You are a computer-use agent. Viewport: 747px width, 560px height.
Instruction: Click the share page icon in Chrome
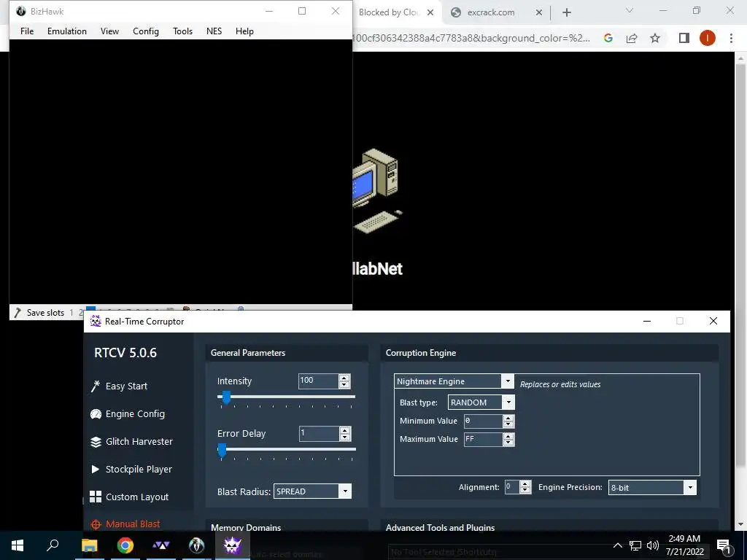pos(632,38)
